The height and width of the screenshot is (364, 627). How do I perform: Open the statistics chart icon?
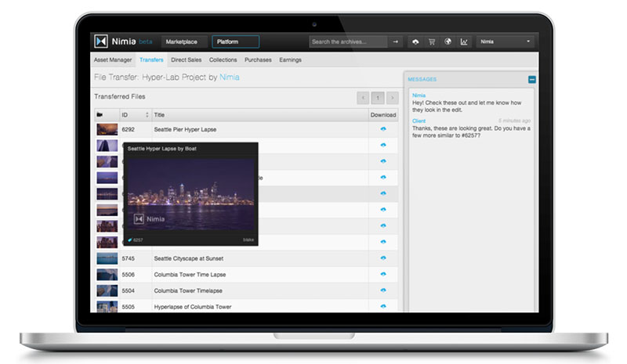coord(464,41)
